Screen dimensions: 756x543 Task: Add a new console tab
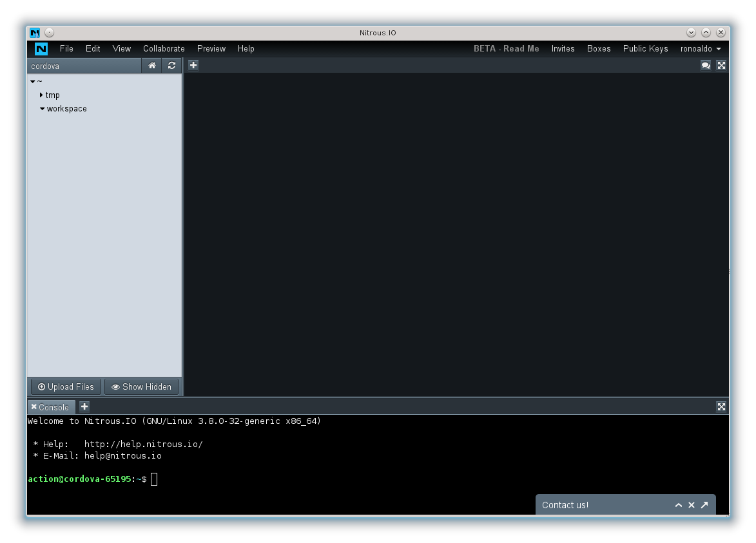click(84, 406)
